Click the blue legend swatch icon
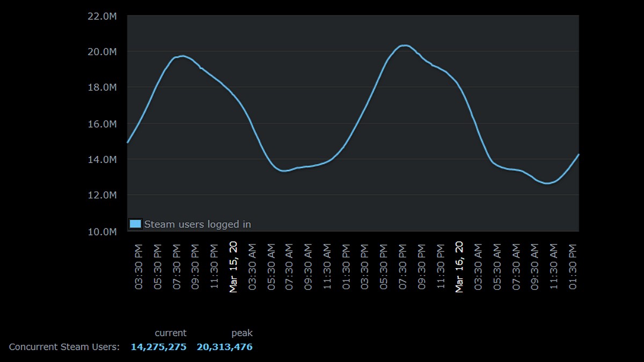Screen dimensions: 644x362 (x=134, y=224)
